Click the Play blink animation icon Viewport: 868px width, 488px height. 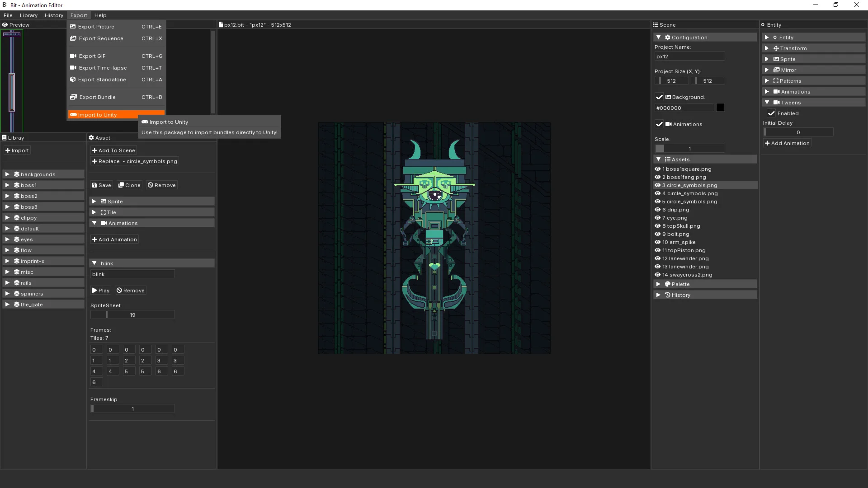94,291
